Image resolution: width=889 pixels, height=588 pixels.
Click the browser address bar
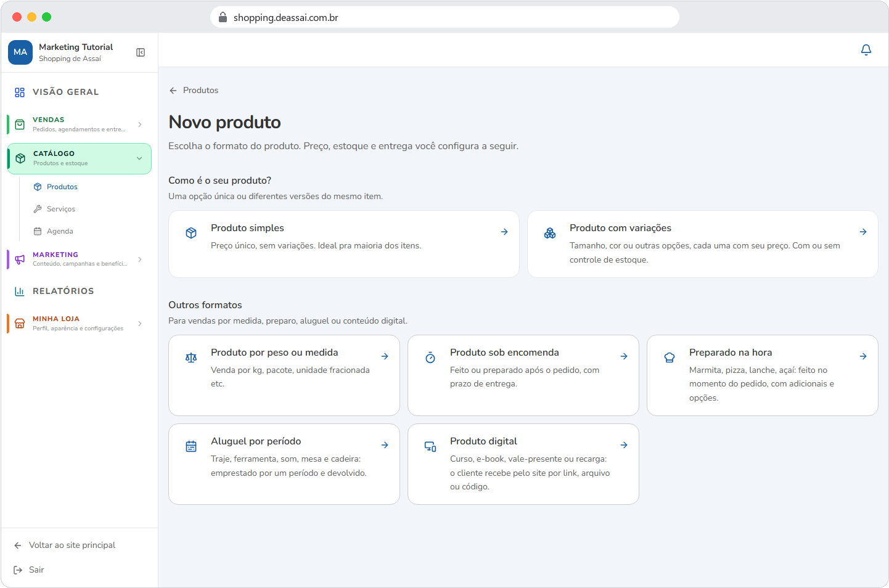point(444,17)
